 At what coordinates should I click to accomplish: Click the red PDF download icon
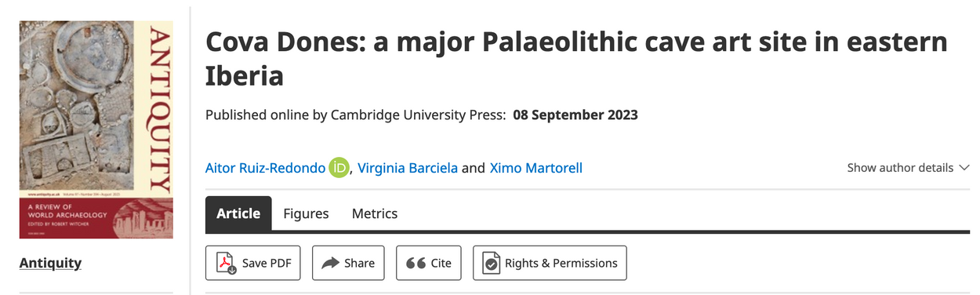tap(227, 264)
